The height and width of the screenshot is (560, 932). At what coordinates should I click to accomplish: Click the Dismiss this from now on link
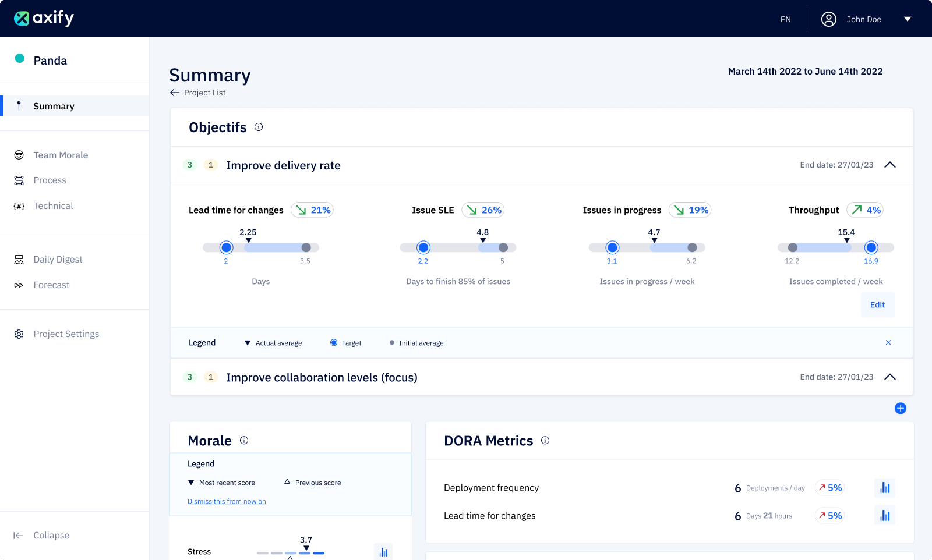point(227,502)
